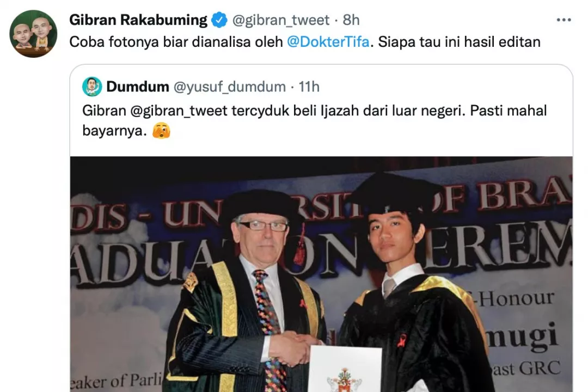Click the quoted tweet text about Ijazah
Image resolution: width=588 pixels, height=392 pixels.
[314, 120]
